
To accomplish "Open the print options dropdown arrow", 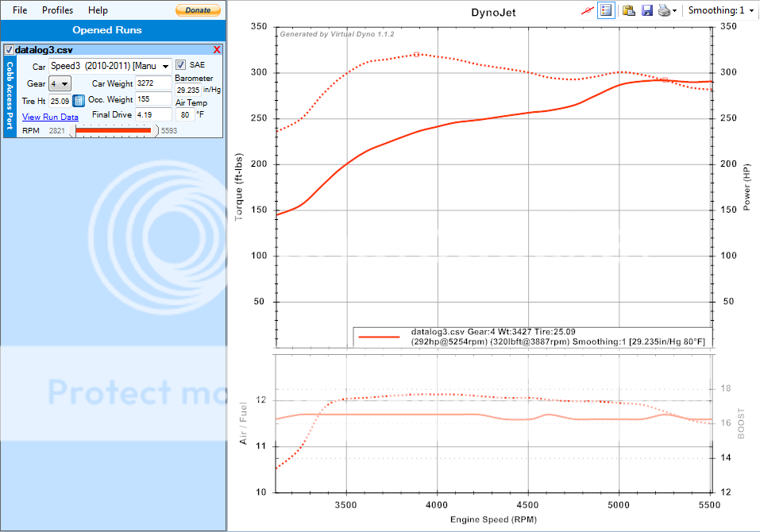I will click(674, 10).
